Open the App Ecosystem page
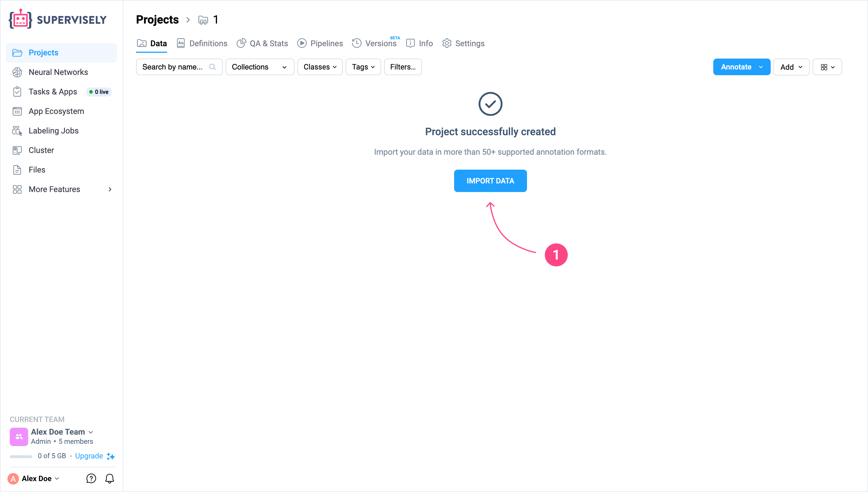868x492 pixels. tap(56, 111)
